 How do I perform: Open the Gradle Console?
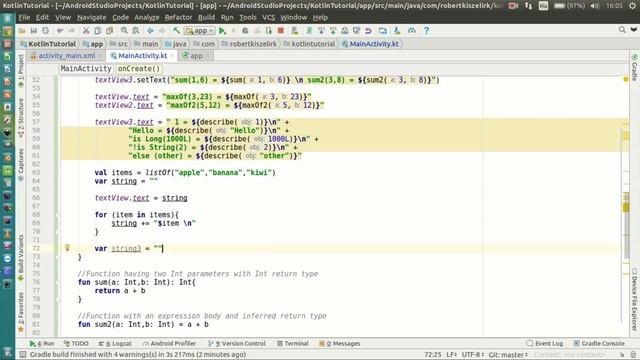(x=599, y=344)
